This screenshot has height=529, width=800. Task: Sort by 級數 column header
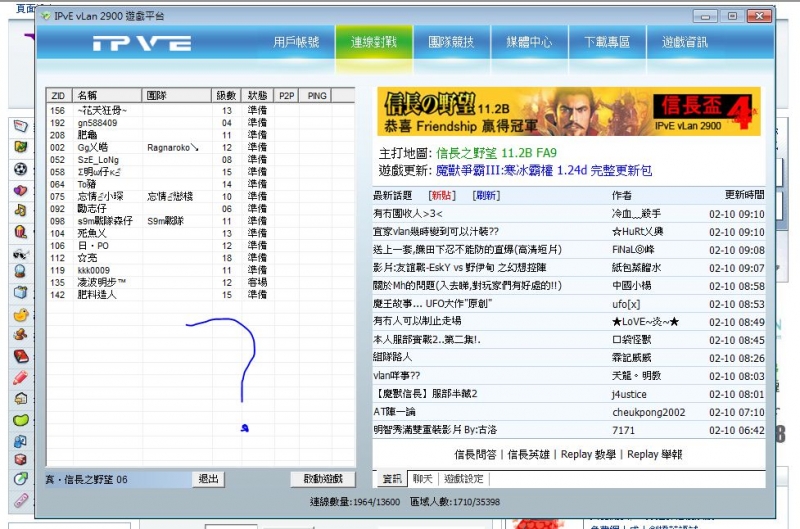pos(226,95)
